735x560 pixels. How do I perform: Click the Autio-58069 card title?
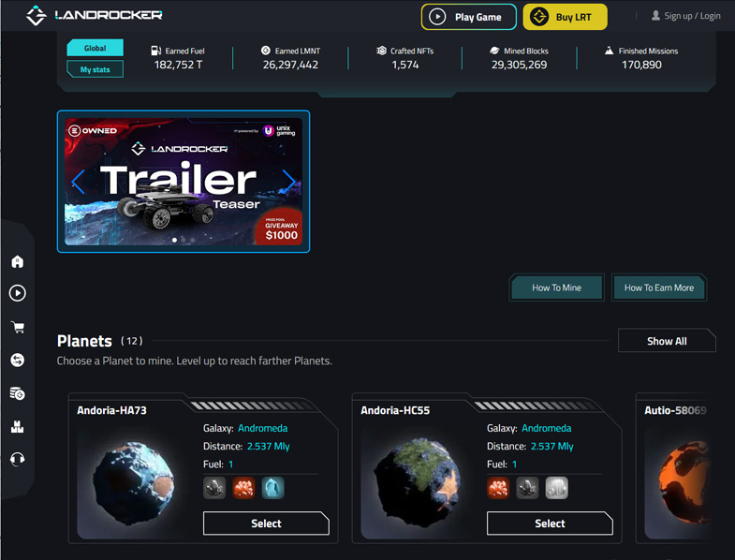pos(675,410)
